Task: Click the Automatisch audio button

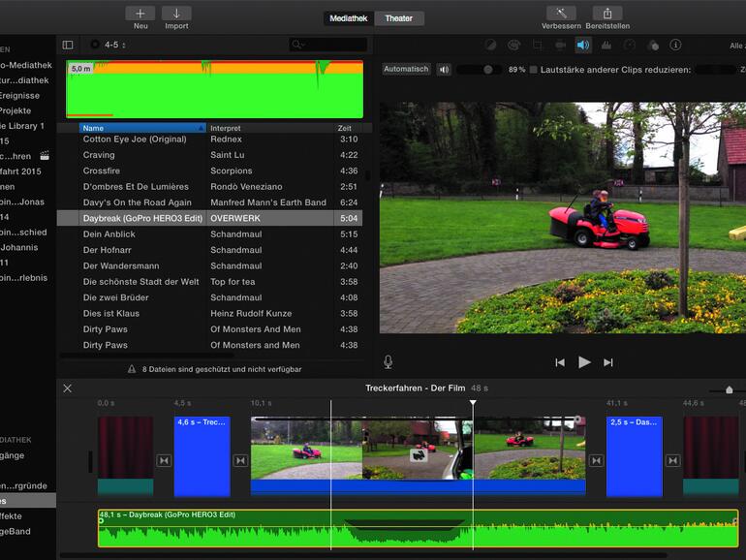Action: [406, 70]
